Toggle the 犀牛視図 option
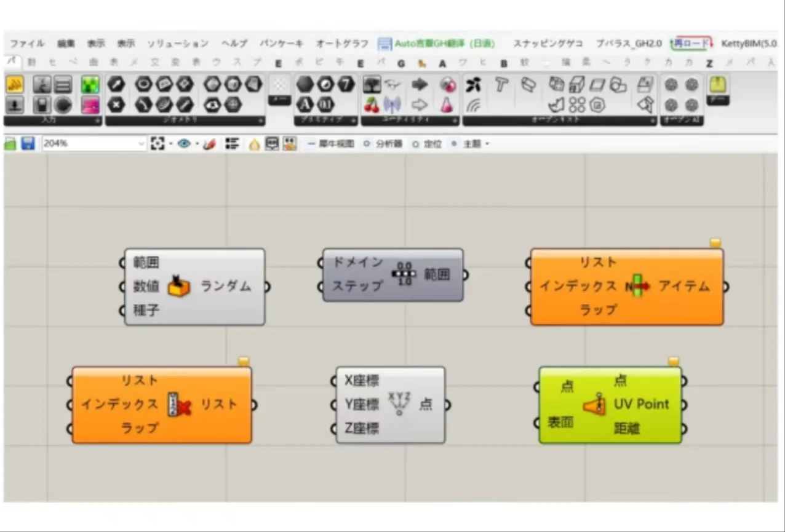This screenshot has width=785, height=532. (331, 144)
